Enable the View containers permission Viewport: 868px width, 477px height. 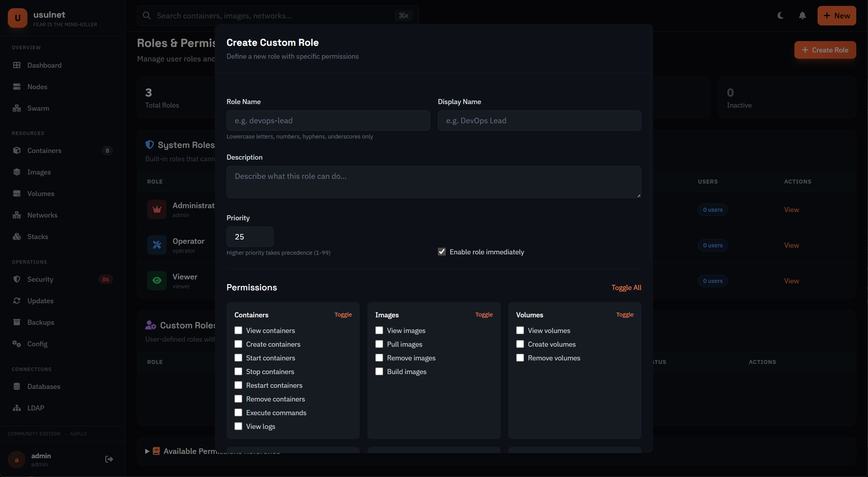click(x=238, y=330)
